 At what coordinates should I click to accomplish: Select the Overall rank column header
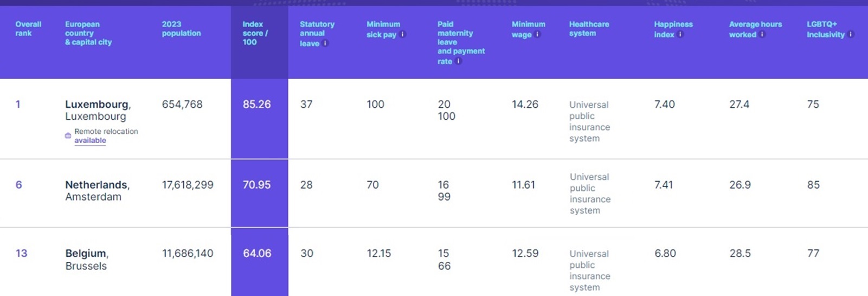pos(28,29)
